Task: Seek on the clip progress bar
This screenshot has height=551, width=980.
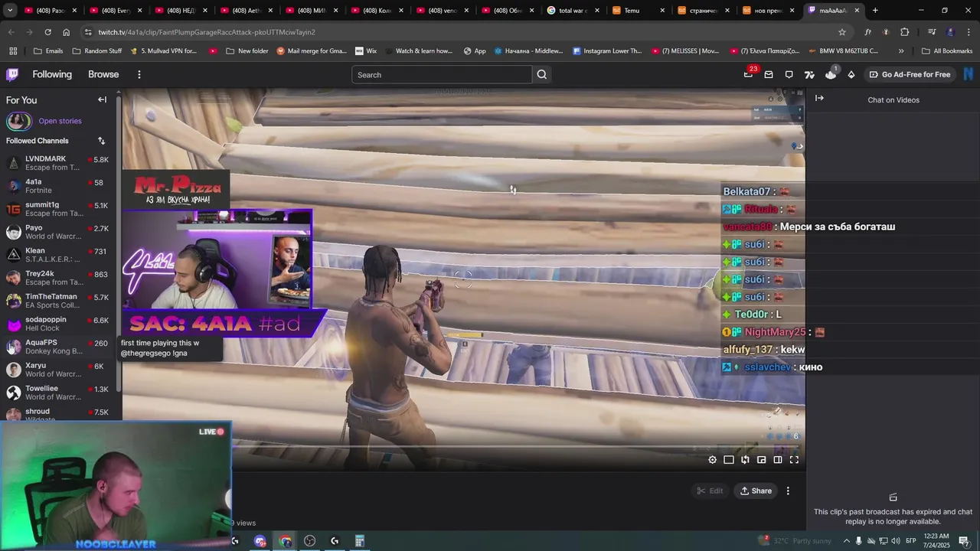Action: (517, 447)
